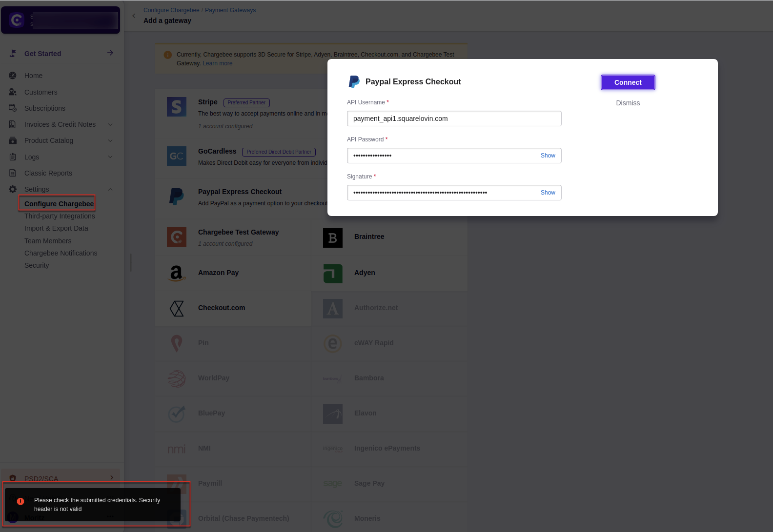This screenshot has width=773, height=532.
Task: Dismiss the Paypal Express Checkout dialog
Action: pos(628,103)
